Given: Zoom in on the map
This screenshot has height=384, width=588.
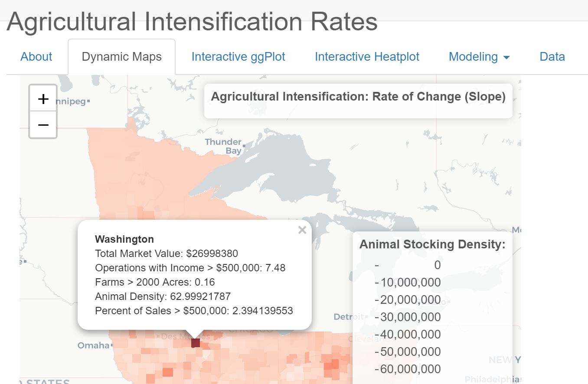Looking at the screenshot, I should coord(43,99).
